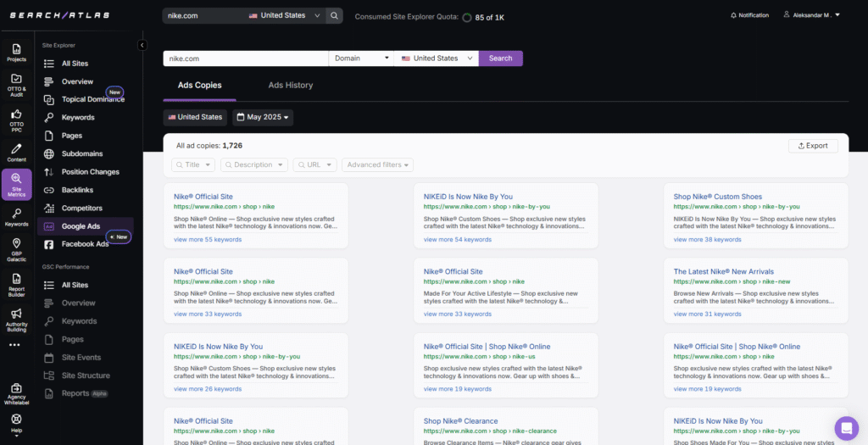Viewport: 868px width, 445px height.
Task: Open Facebook Ads menu item
Action: point(86,244)
